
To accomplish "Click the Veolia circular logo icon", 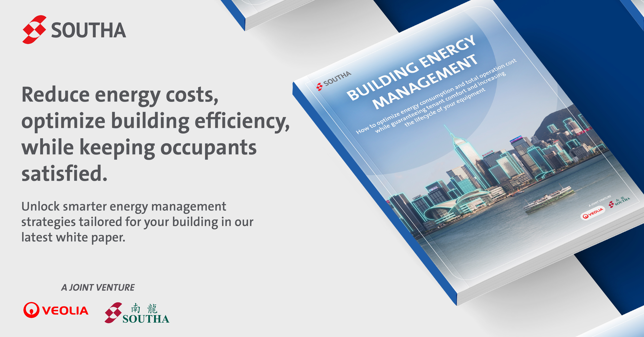I will coord(31,310).
